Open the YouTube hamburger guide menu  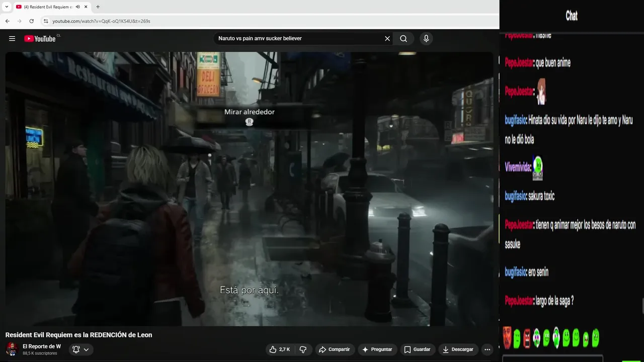click(x=12, y=39)
